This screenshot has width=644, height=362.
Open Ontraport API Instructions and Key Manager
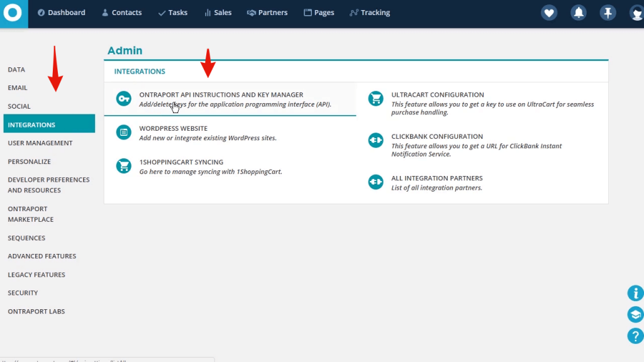point(221,95)
